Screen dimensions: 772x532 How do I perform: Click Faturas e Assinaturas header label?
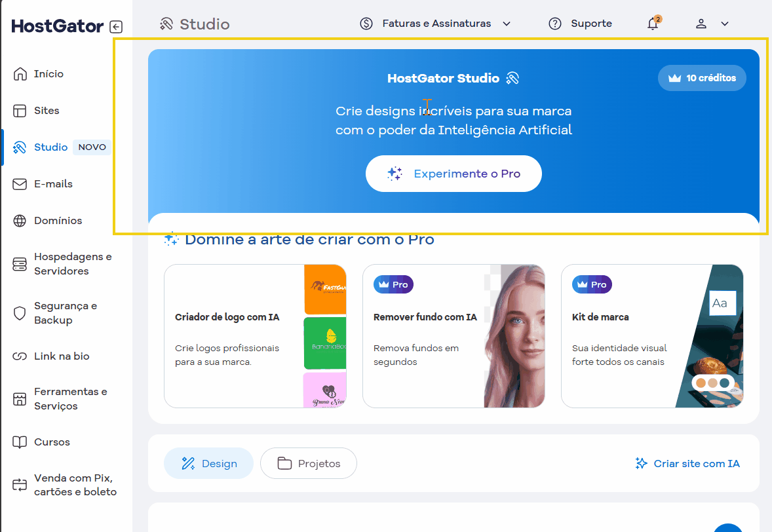436,24
